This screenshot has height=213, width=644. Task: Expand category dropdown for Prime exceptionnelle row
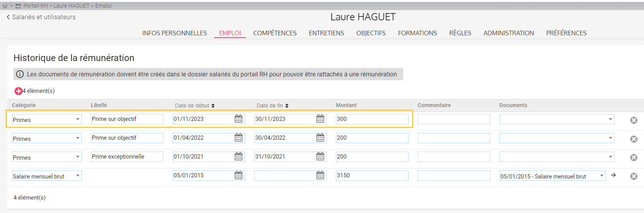pyautogui.click(x=78, y=157)
